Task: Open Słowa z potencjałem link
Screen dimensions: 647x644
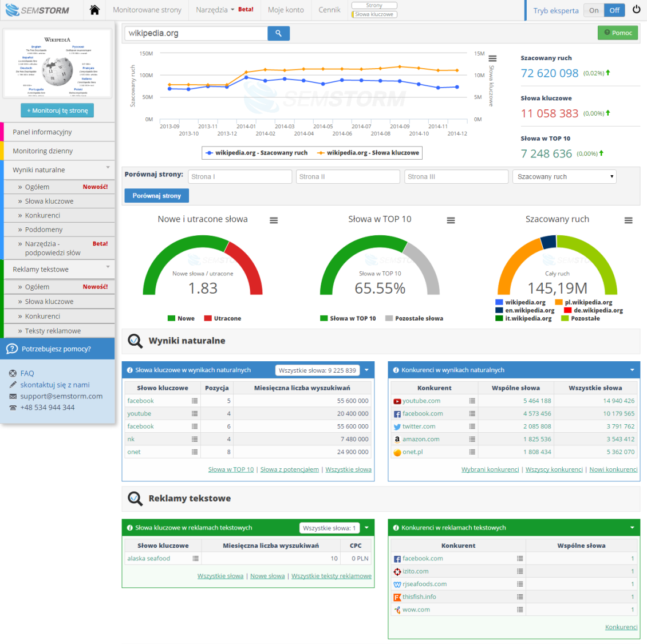Action: click(x=290, y=469)
